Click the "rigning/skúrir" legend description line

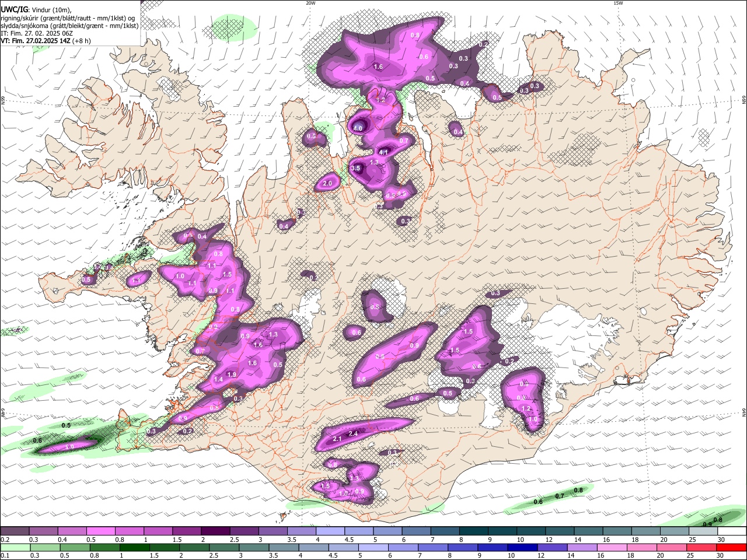tap(68, 18)
